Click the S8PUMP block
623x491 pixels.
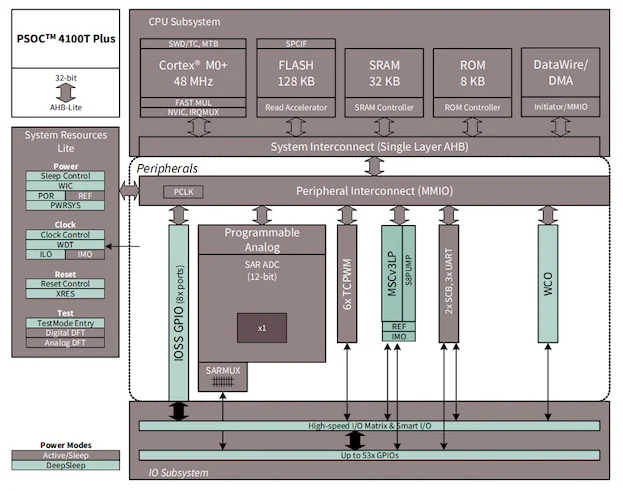[409, 273]
